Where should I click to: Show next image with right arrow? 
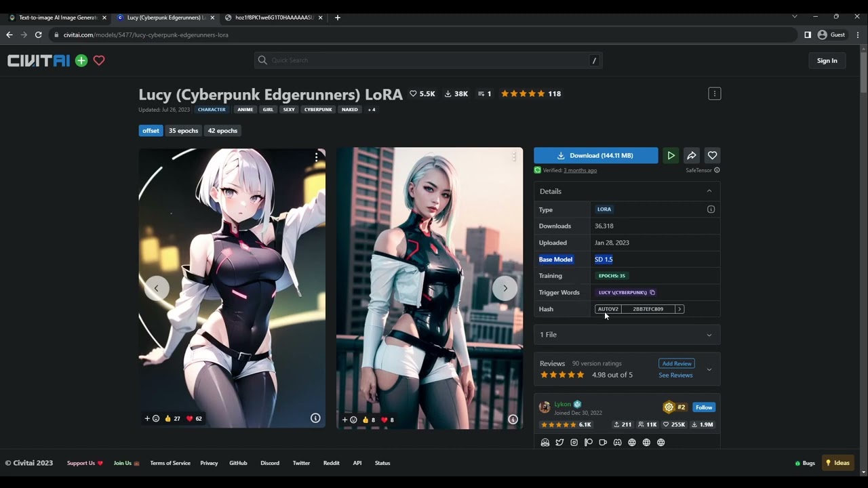(x=505, y=288)
